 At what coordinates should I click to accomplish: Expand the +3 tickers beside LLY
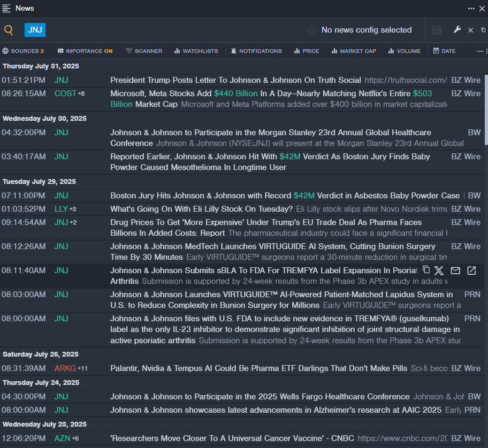[x=73, y=209]
